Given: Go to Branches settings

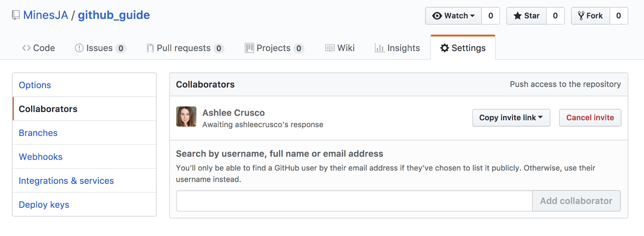Looking at the screenshot, I should 38,133.
